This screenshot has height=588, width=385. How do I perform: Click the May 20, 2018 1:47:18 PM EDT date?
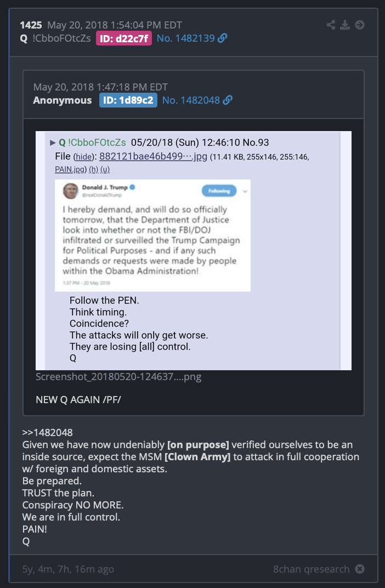pyautogui.click(x=100, y=87)
